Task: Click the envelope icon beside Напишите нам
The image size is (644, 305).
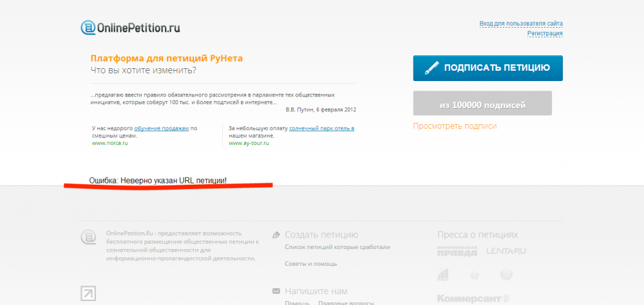Action: 276,291
